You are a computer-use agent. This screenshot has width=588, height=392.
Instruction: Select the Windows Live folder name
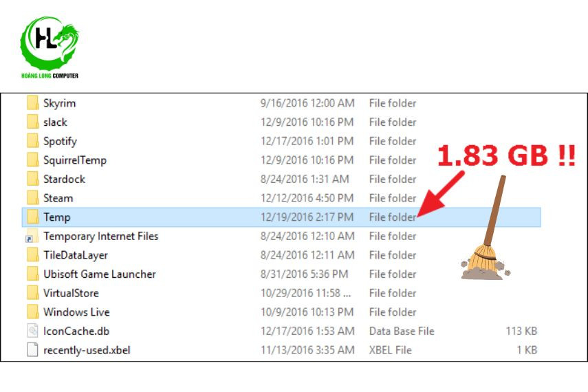click(x=76, y=312)
